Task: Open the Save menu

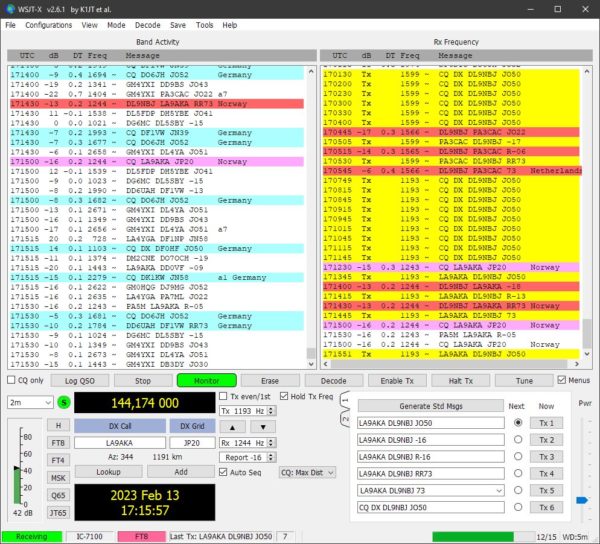Action: coord(178,25)
